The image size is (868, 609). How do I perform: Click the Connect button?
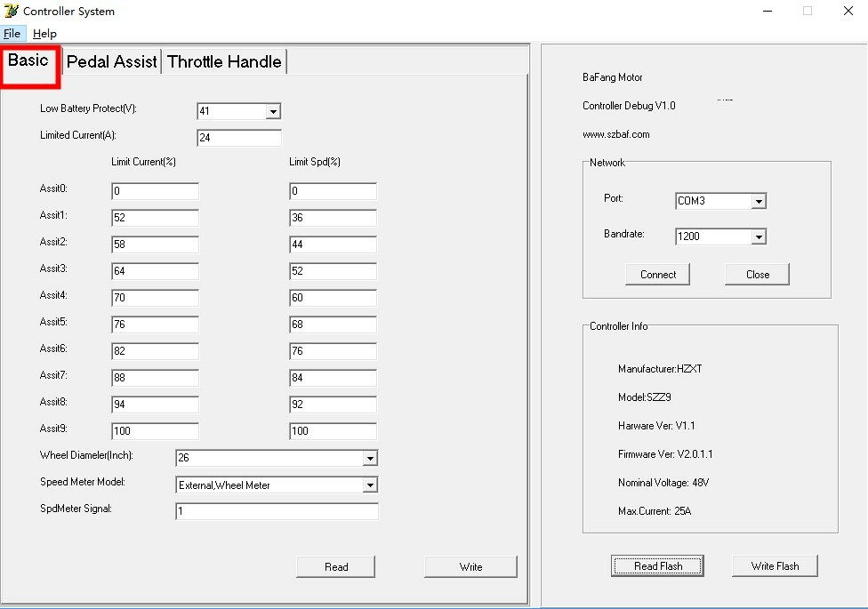click(x=657, y=275)
